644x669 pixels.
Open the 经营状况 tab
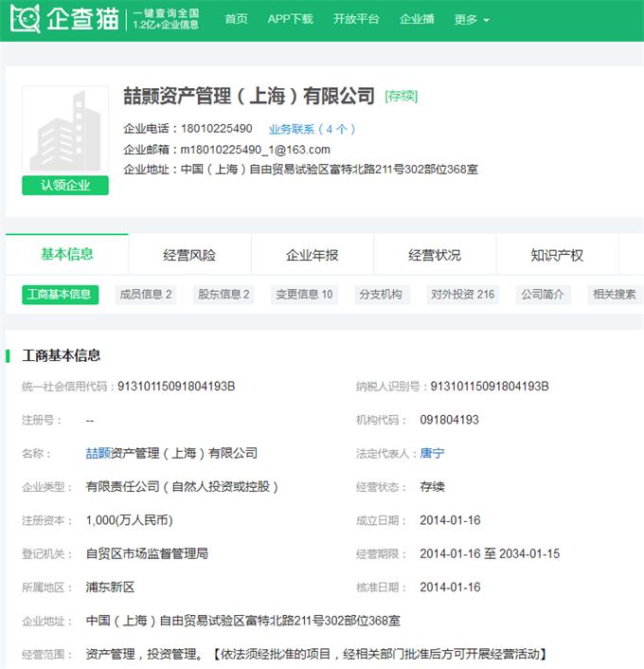pyautogui.click(x=435, y=255)
